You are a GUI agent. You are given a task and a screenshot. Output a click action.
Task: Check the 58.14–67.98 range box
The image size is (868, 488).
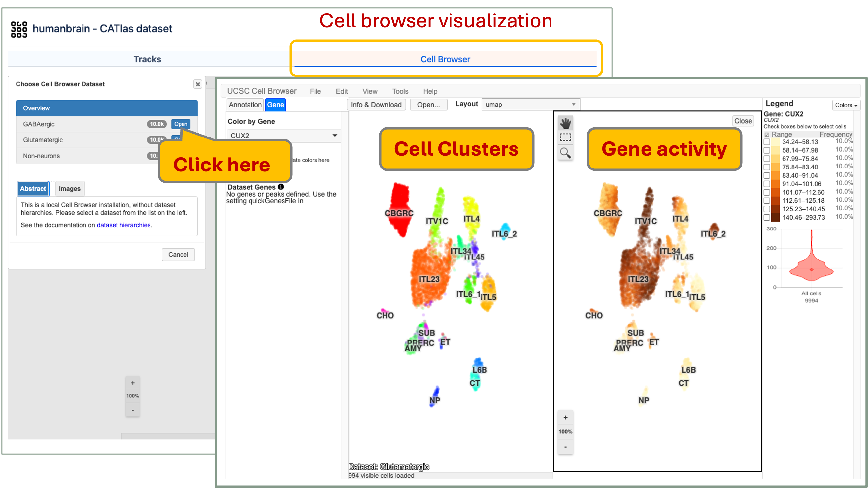pyautogui.click(x=767, y=150)
